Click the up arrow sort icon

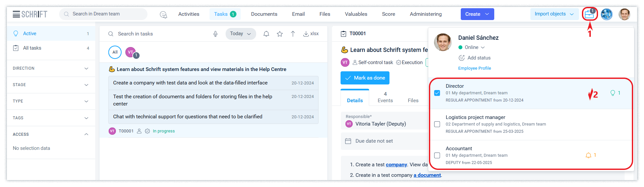point(293,34)
